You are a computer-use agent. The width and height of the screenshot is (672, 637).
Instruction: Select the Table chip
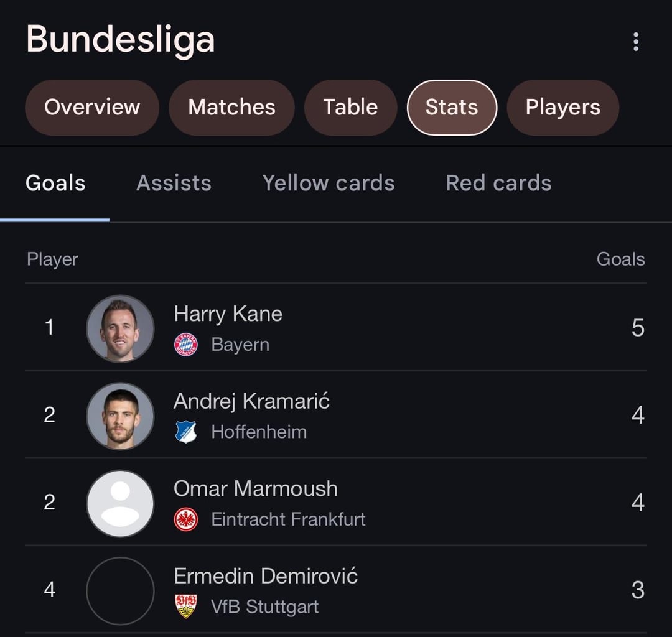click(350, 108)
